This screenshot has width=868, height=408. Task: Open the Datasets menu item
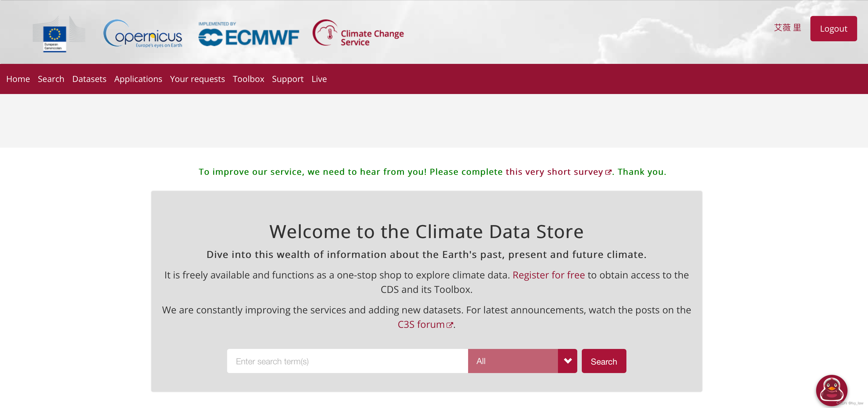[x=89, y=79]
